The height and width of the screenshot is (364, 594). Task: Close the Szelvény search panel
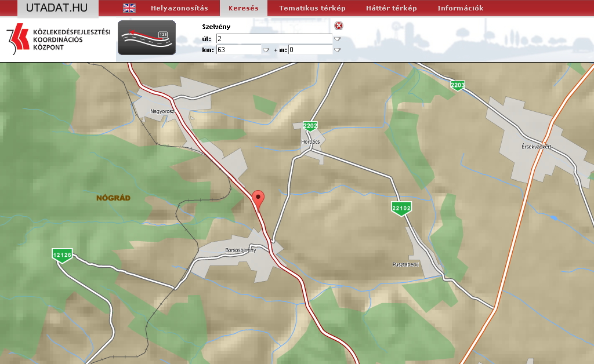(339, 26)
